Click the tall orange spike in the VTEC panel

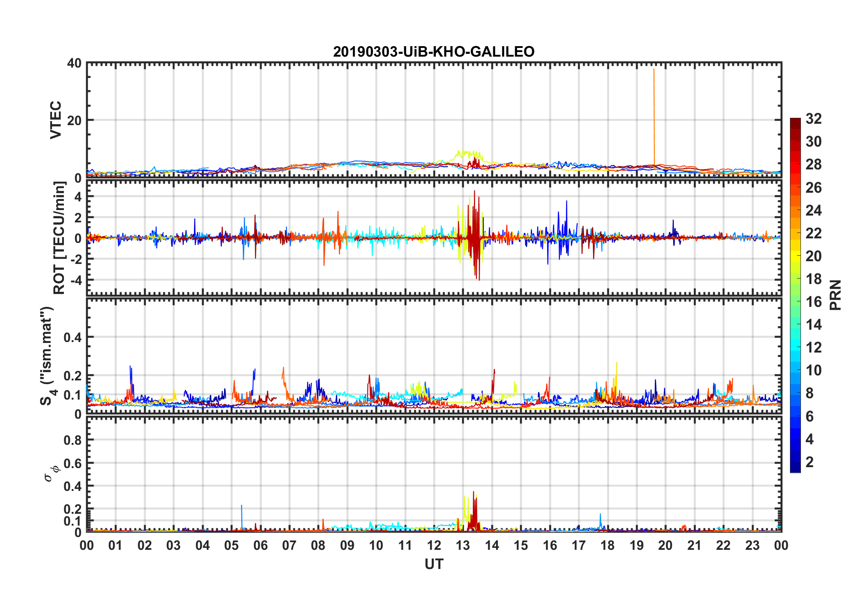click(654, 119)
